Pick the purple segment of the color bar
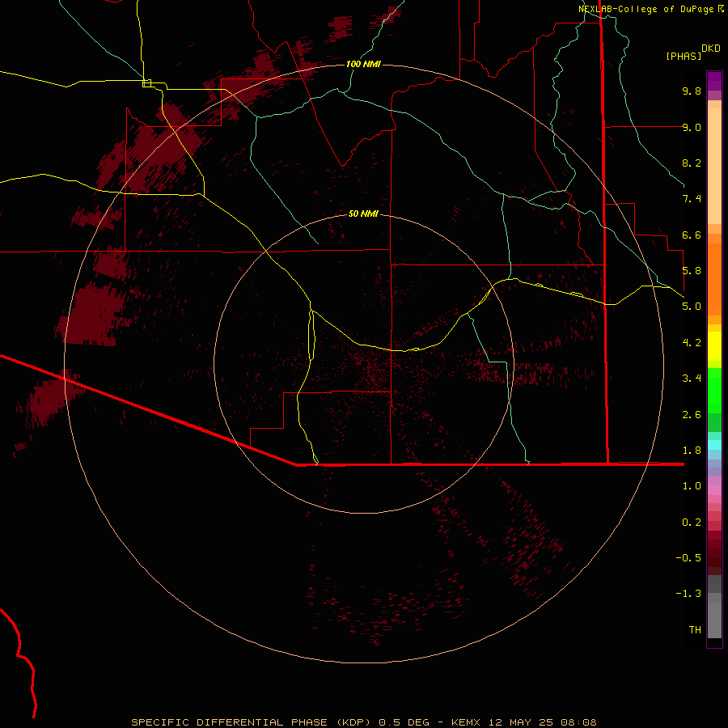The height and width of the screenshot is (728, 728). 714,81
